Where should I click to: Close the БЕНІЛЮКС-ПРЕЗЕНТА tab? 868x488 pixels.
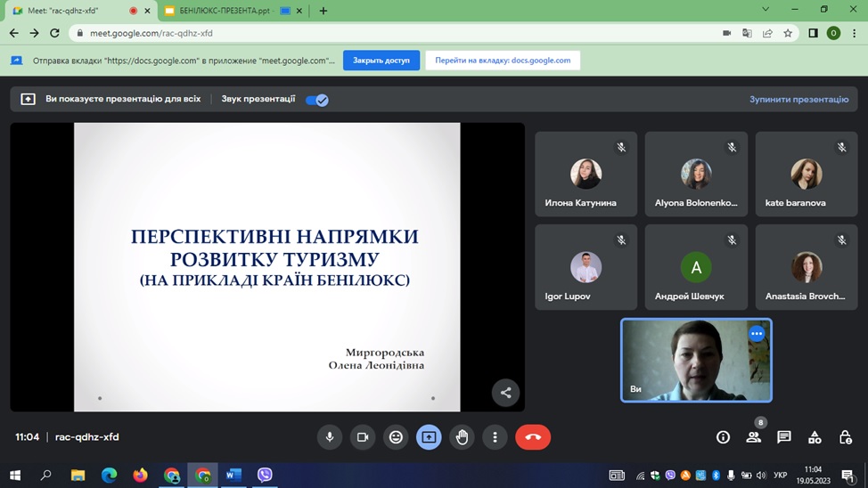(x=299, y=11)
